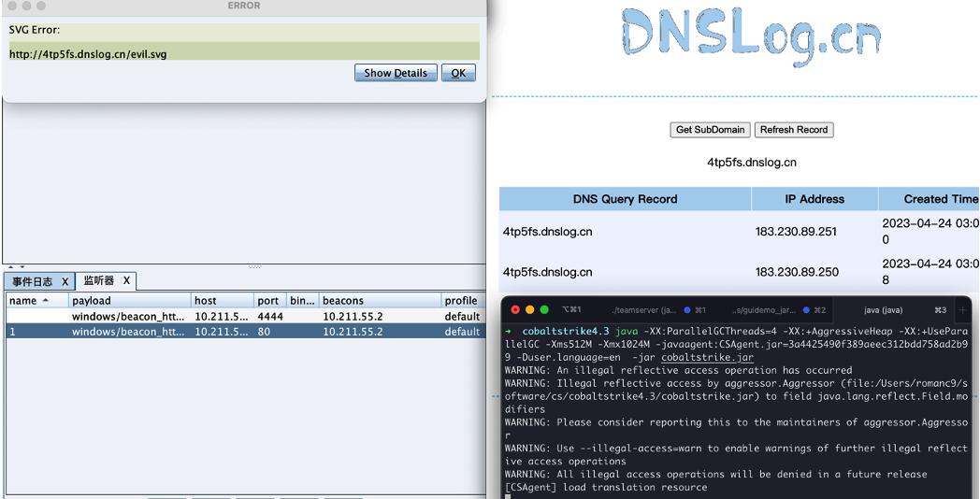This screenshot has width=980, height=499.
Task: Click the Refresh Record button
Action: point(794,130)
